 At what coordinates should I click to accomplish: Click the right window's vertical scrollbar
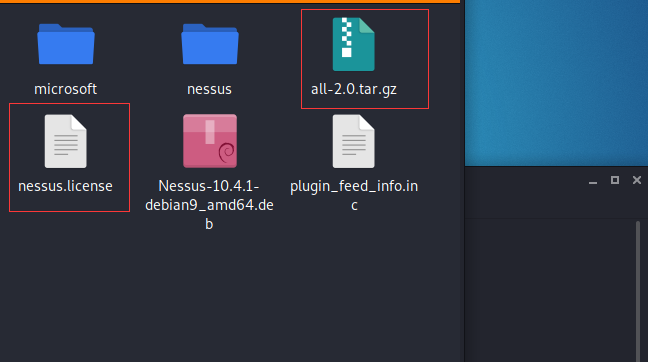pyautogui.click(x=638, y=291)
